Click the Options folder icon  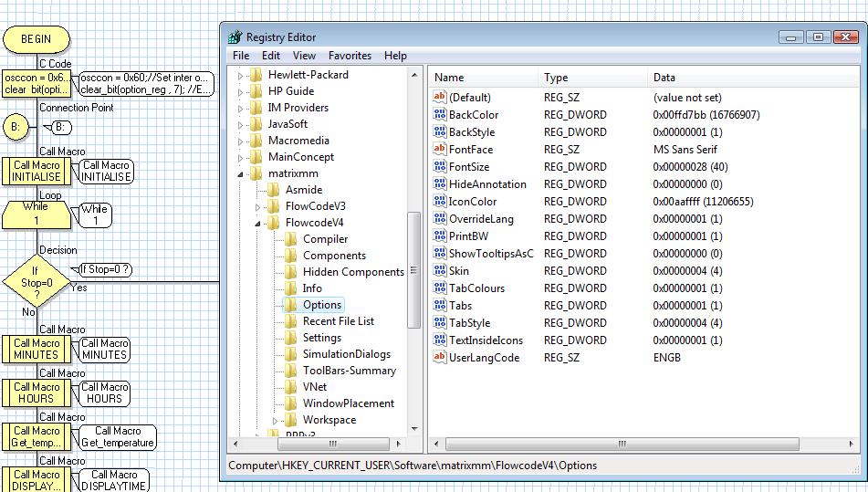pos(291,304)
